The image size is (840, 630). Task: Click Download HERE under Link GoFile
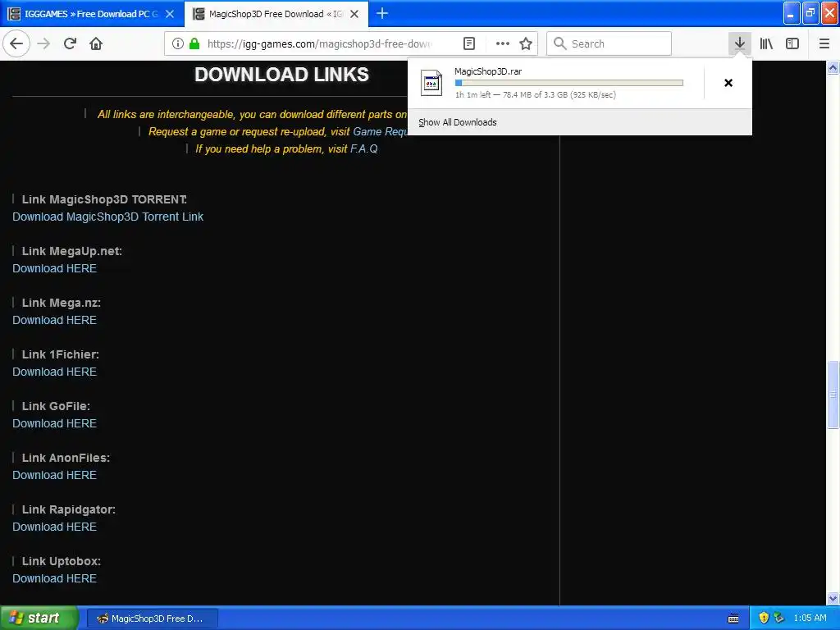(x=55, y=423)
